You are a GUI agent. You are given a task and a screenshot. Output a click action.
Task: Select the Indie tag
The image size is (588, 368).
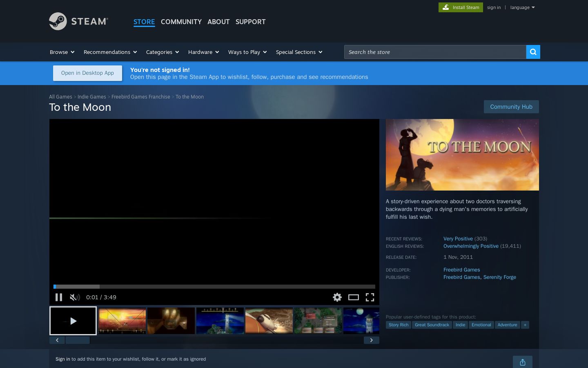460,325
